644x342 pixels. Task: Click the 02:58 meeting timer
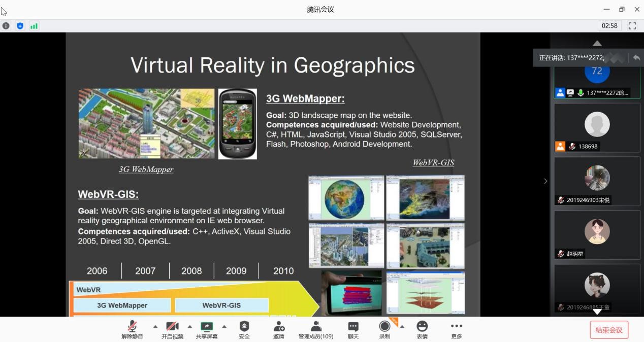pyautogui.click(x=609, y=26)
